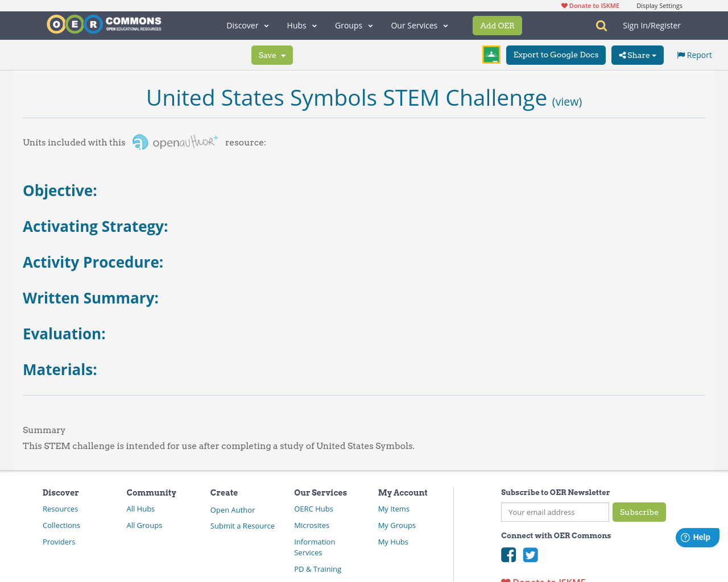Click the Help button

[x=697, y=536]
